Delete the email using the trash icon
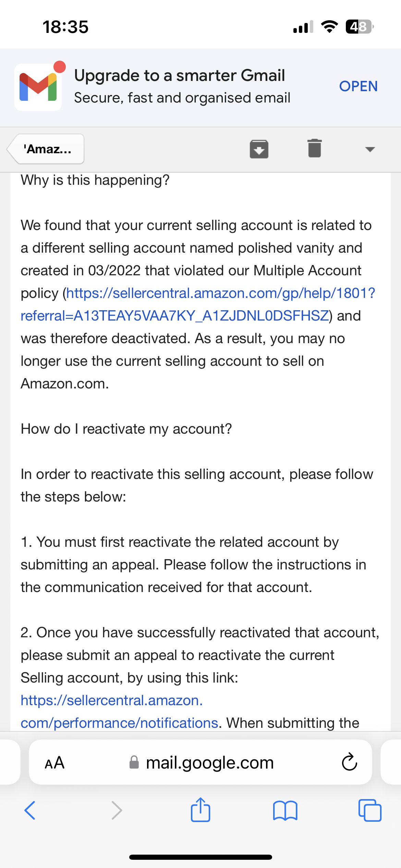401x868 pixels. tap(315, 148)
